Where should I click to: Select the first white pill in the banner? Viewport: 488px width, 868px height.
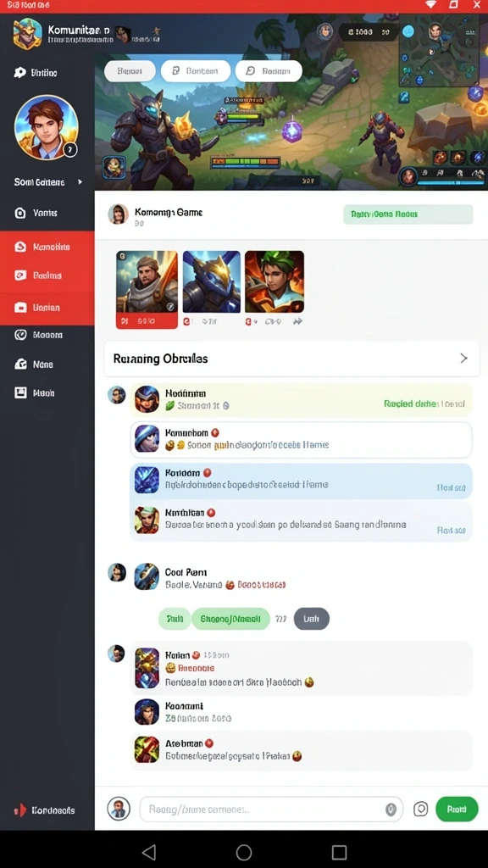[x=129, y=71]
